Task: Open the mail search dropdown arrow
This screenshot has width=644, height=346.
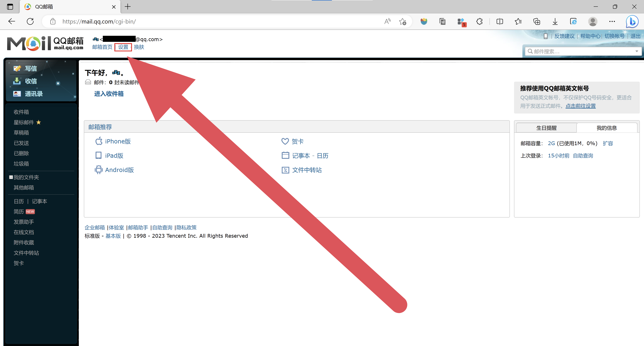Action: (x=636, y=51)
